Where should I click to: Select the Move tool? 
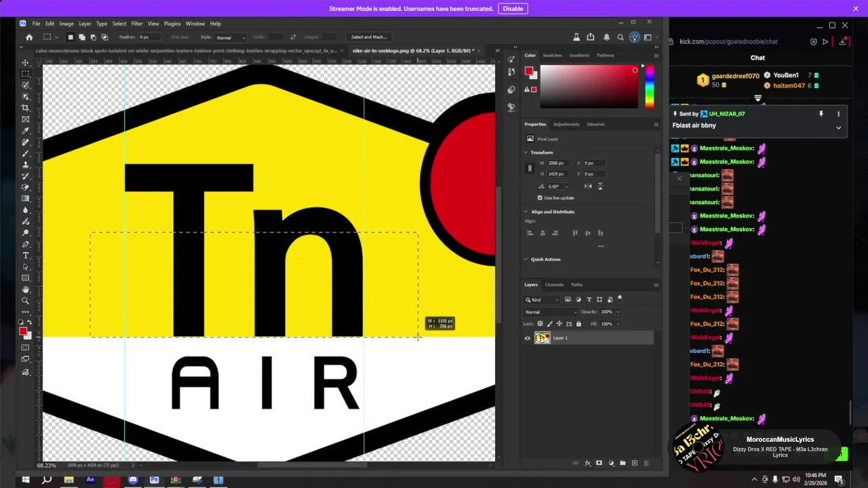tap(25, 62)
